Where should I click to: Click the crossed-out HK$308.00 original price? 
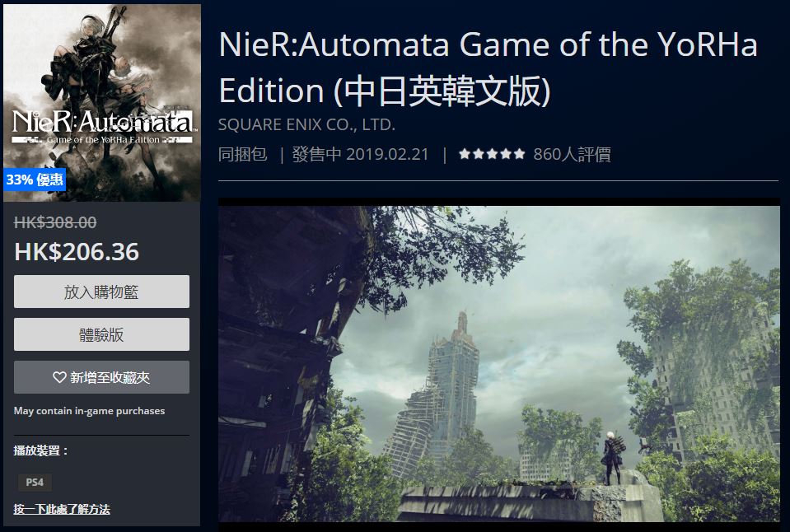[x=55, y=222]
